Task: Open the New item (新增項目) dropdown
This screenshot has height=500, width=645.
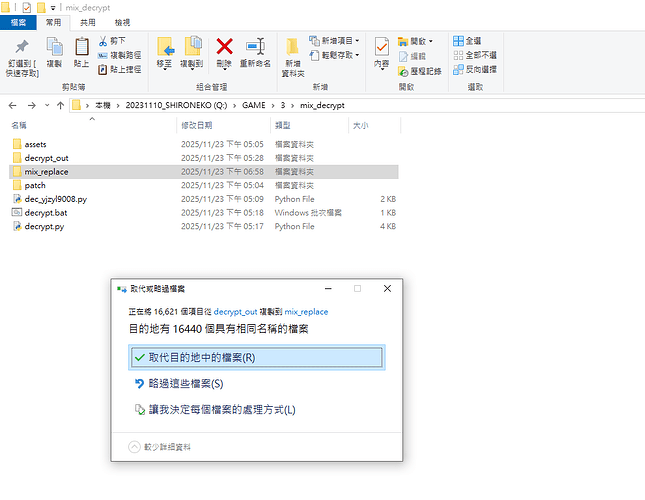Action: pos(335,41)
